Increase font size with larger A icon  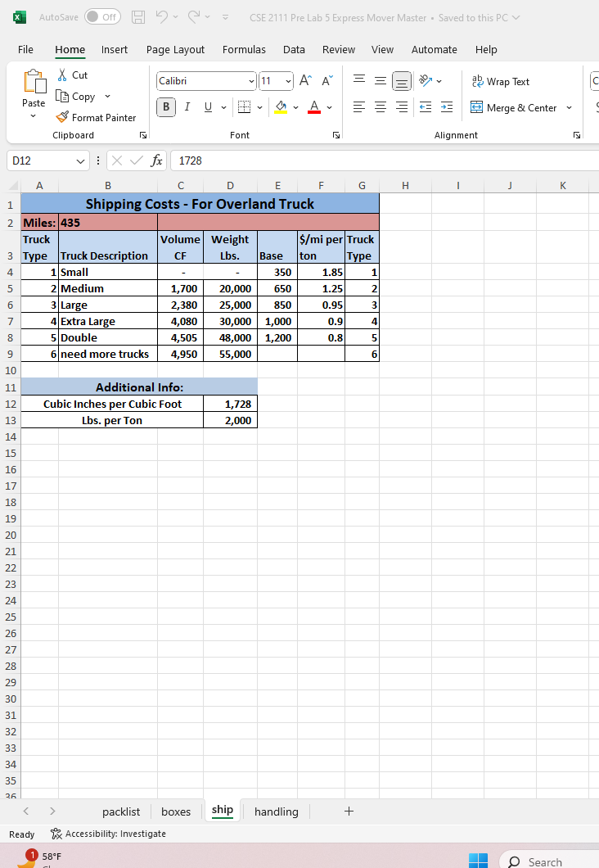305,81
